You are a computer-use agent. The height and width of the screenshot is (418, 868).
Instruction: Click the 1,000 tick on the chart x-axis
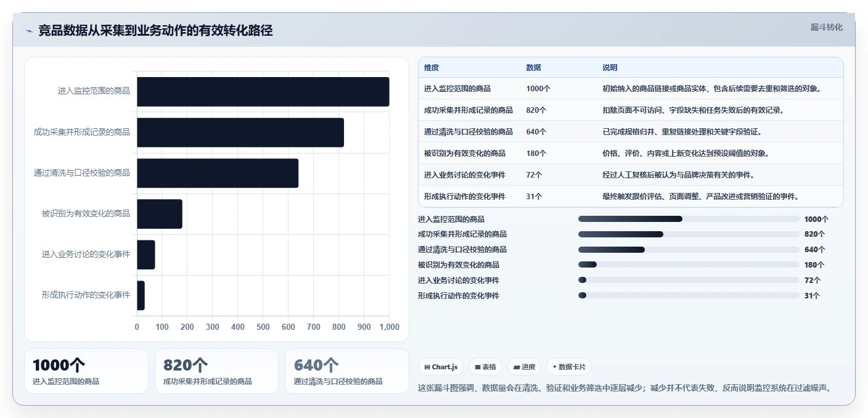click(389, 327)
